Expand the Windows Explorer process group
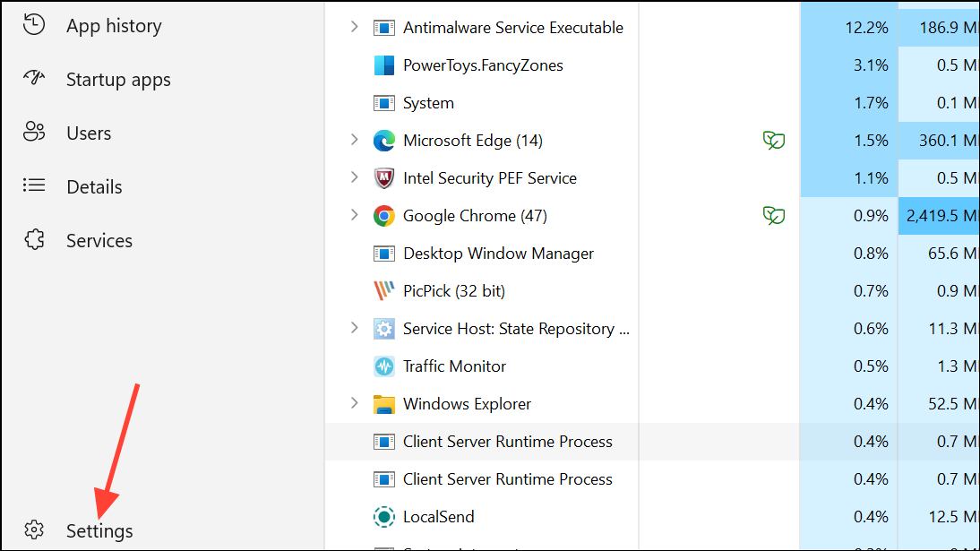Screen dimensions: 980x551 pyautogui.click(x=355, y=403)
